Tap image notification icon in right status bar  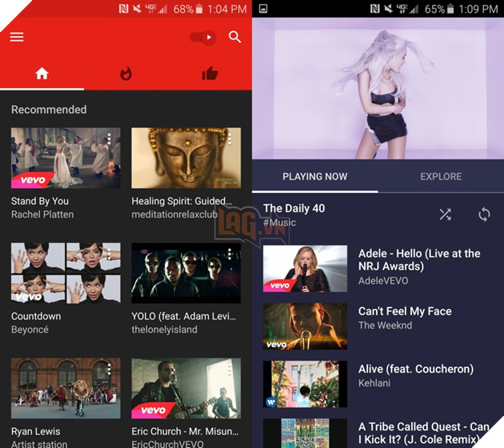click(262, 9)
